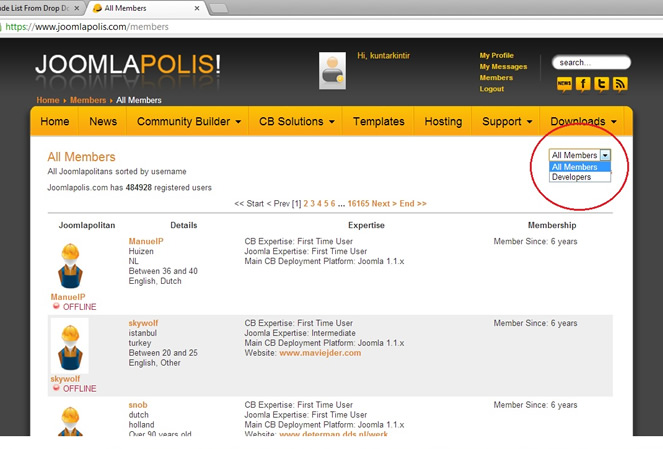This screenshot has height=449, width=663.
Task: Click the Membership column header
Action: pos(552,225)
